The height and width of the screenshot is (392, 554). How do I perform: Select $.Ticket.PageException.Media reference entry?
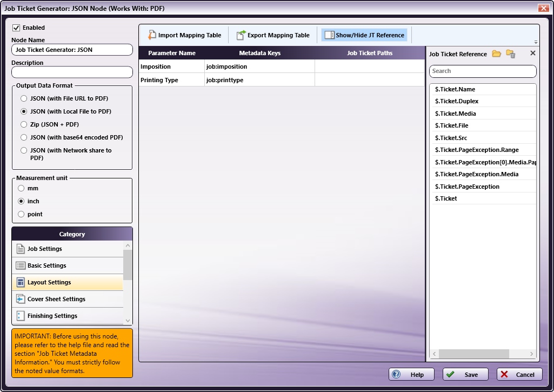pos(484,174)
